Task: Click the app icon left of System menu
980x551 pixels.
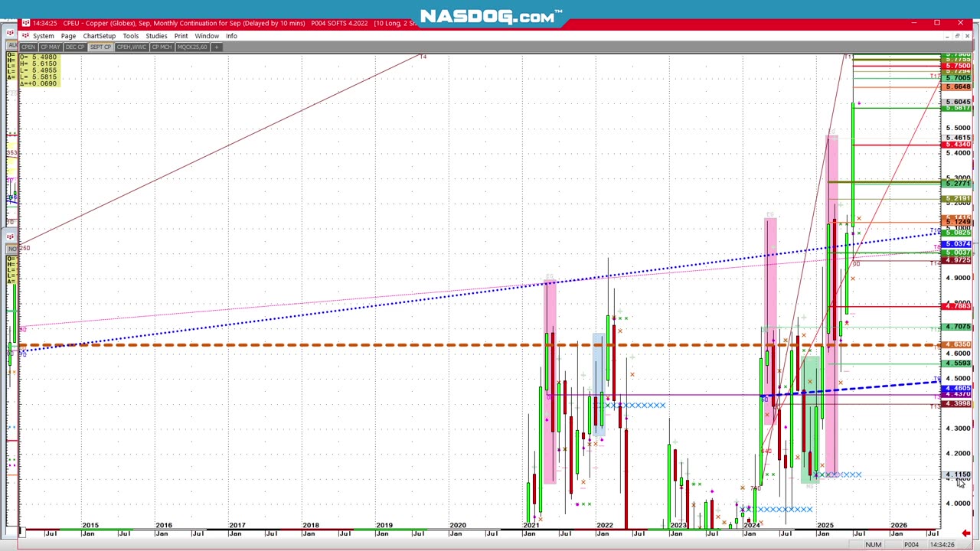Action: (25, 36)
